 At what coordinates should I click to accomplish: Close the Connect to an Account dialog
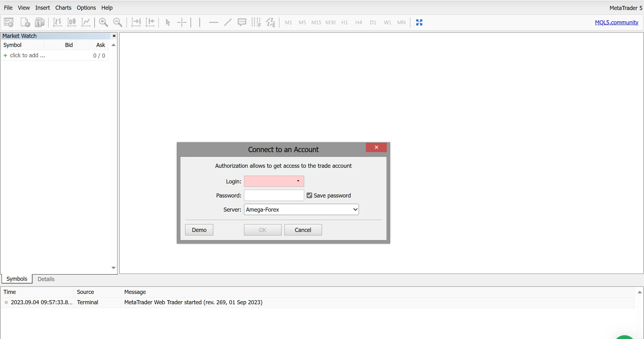376,147
